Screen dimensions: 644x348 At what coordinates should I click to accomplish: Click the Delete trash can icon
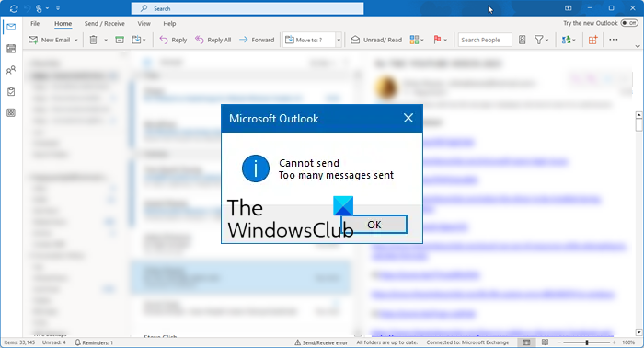94,40
